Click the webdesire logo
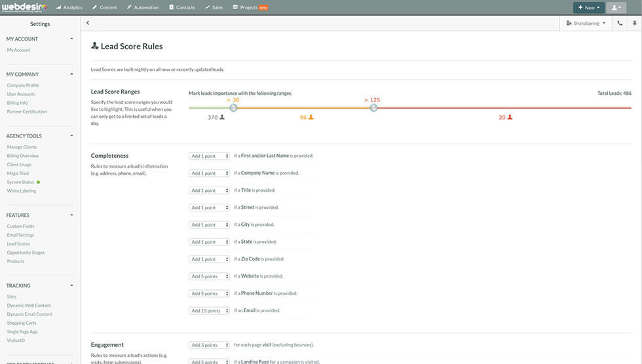Viewport: 642px width, 364px height. point(25,7)
